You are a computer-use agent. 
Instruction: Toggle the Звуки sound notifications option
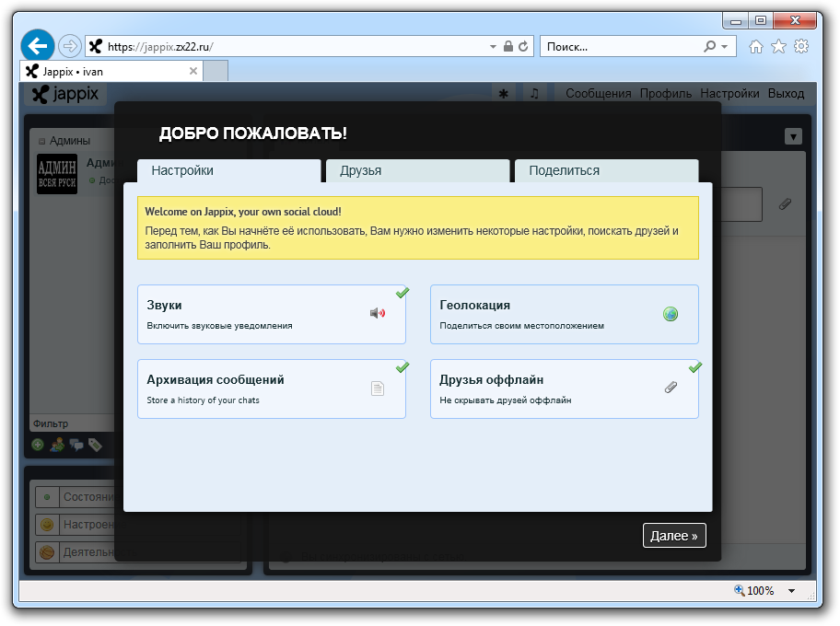point(271,314)
